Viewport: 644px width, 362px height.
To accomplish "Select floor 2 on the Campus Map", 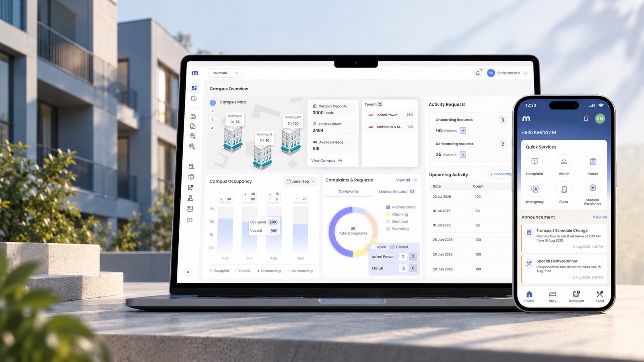I will pyautogui.click(x=213, y=111).
